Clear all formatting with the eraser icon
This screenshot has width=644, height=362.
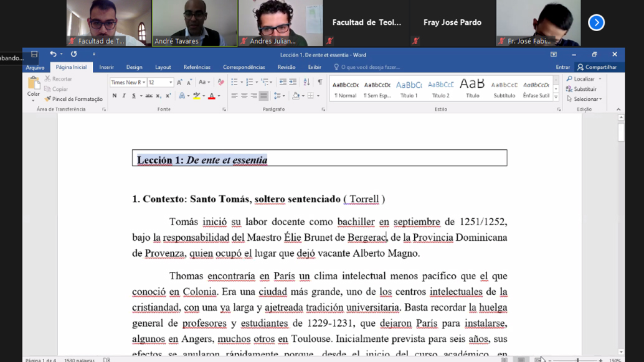pyautogui.click(x=221, y=82)
